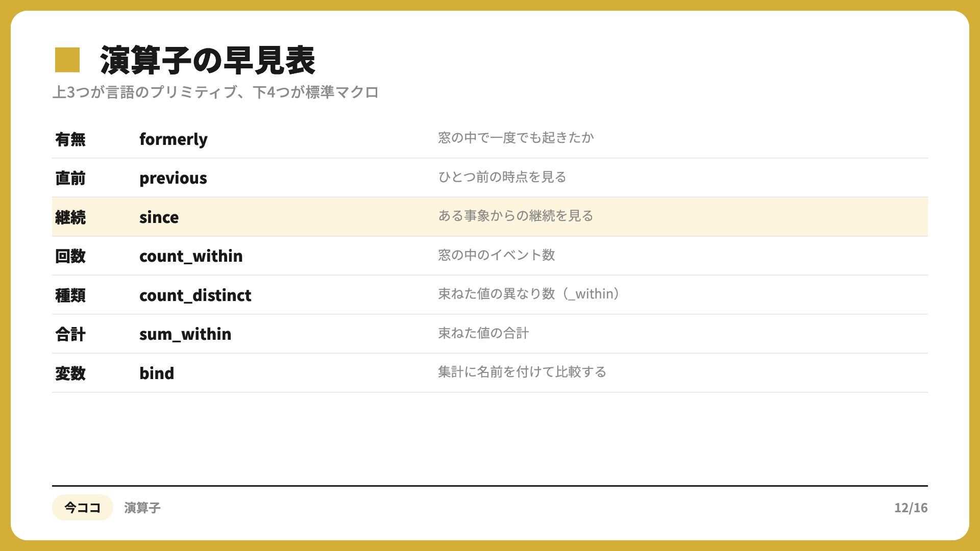
Task: Click the count_within operator name
Action: point(191,256)
